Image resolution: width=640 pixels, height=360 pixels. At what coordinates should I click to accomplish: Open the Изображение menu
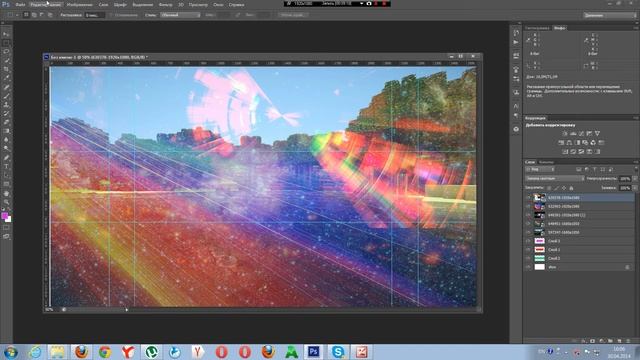coord(80,5)
